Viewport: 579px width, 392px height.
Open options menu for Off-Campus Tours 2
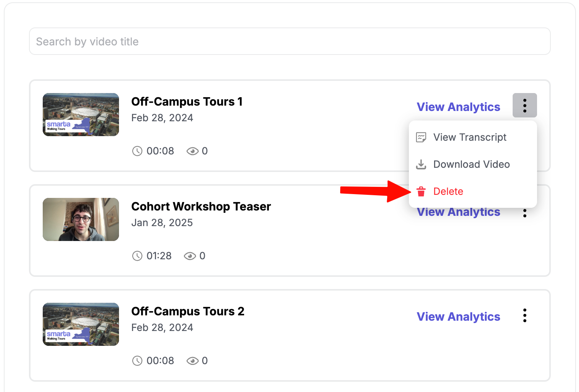point(525,315)
